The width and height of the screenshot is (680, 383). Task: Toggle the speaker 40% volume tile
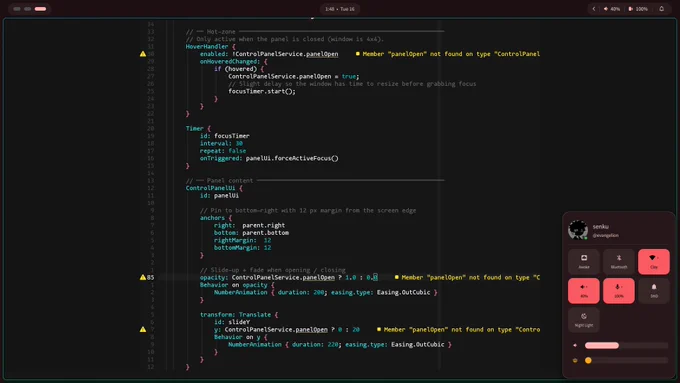[584, 291]
